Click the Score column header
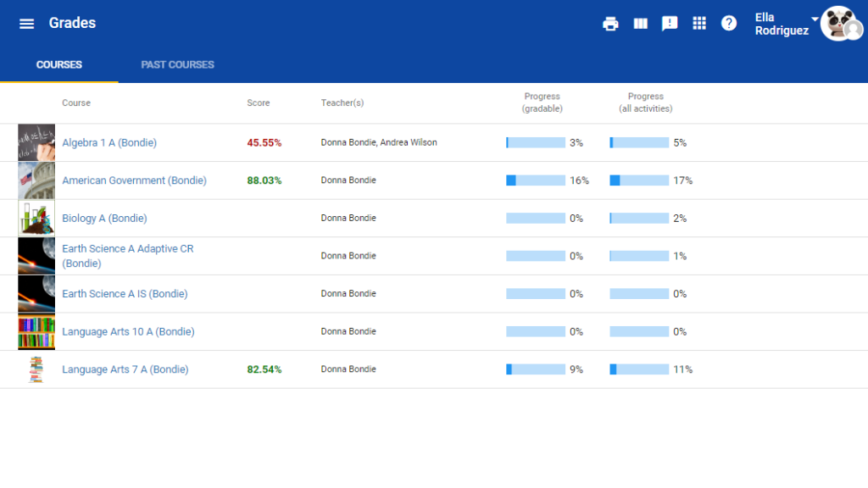Image resolution: width=868 pixels, height=488 pixels. (259, 103)
